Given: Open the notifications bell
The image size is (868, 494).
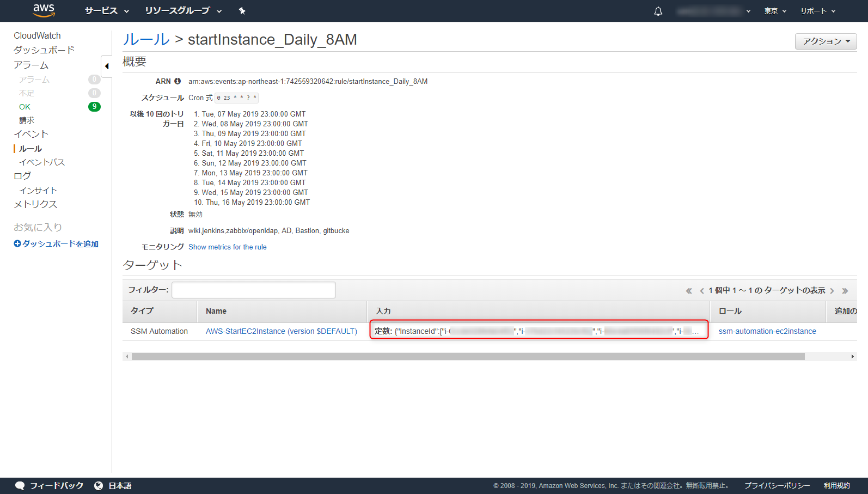Looking at the screenshot, I should (658, 11).
